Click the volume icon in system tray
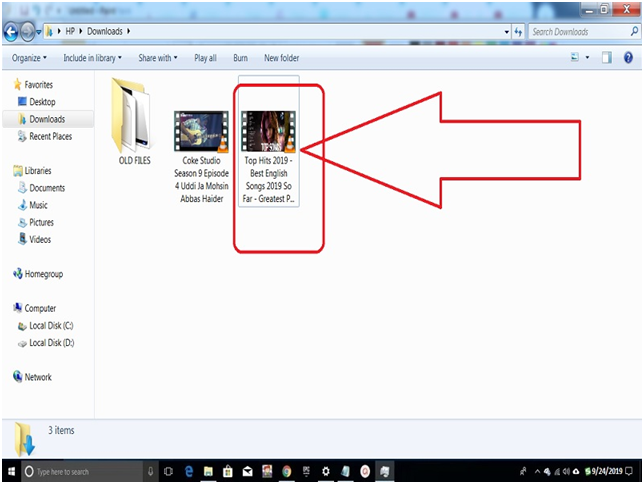Viewport: 644px width, 484px height. [566, 471]
